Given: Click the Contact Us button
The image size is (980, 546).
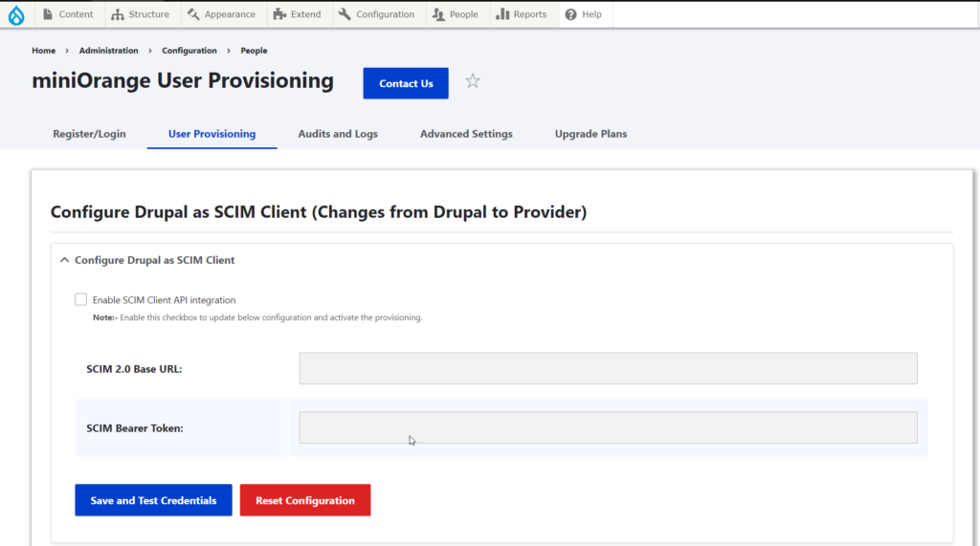Looking at the screenshot, I should click(406, 83).
